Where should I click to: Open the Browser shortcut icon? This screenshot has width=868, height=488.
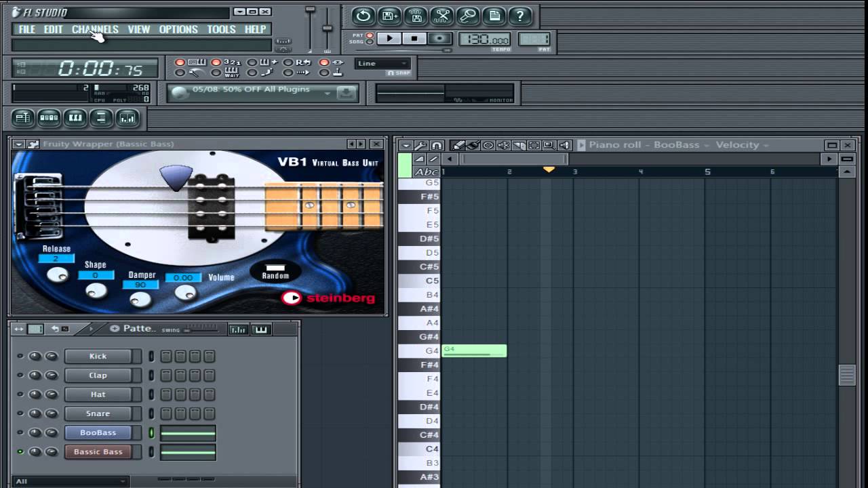101,118
